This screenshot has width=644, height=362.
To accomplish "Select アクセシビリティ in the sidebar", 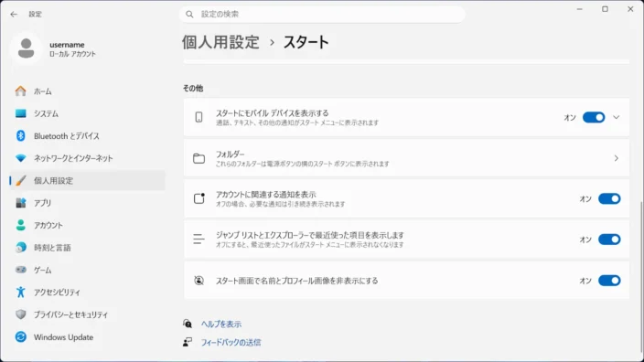I will [87, 293].
